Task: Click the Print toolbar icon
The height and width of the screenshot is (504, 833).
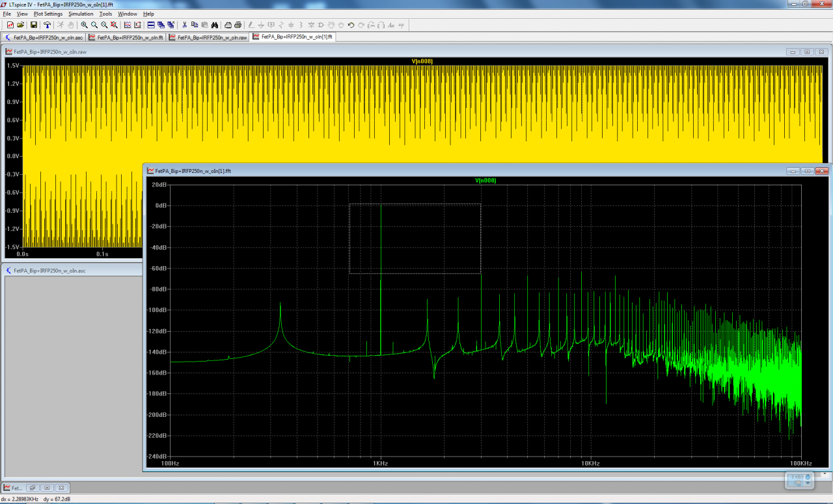Action: point(238,25)
